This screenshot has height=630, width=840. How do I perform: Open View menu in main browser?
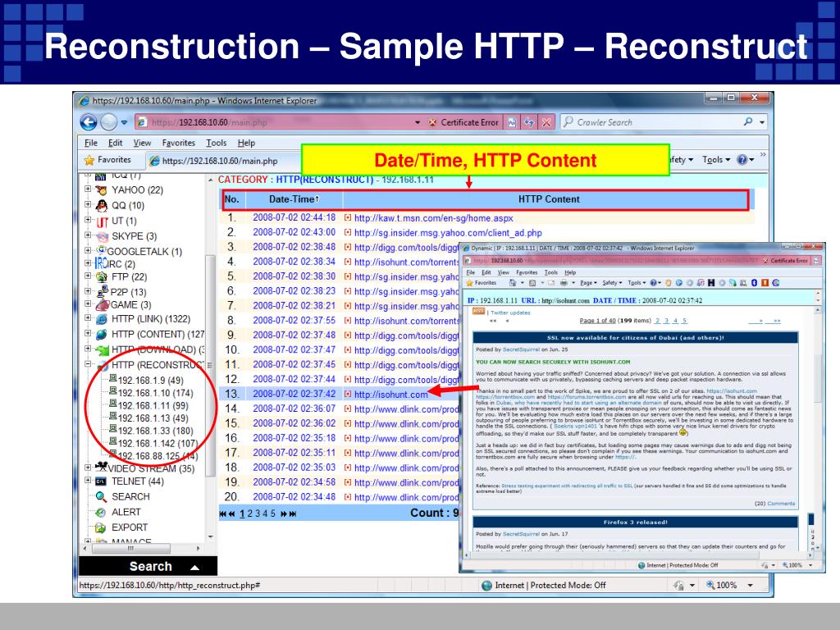pos(142,143)
